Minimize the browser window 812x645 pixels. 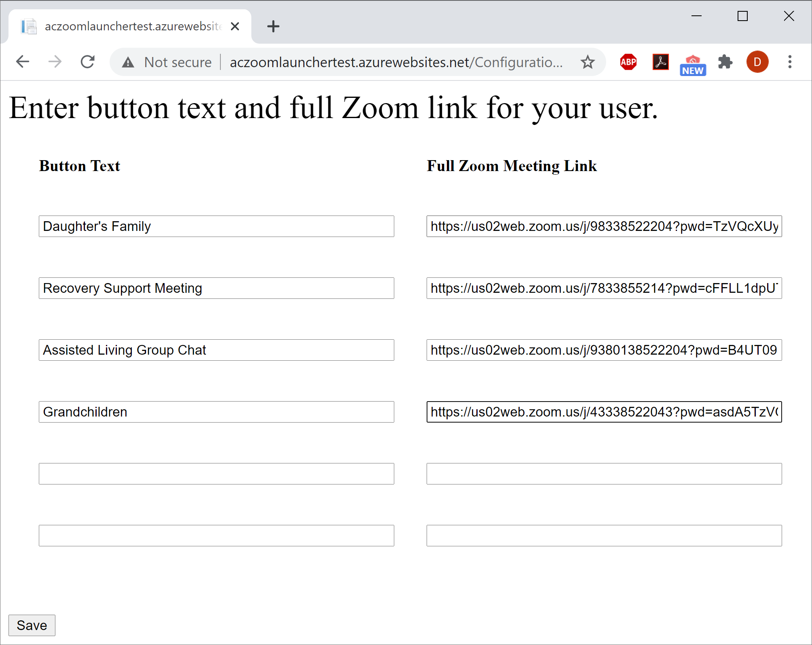tap(696, 16)
